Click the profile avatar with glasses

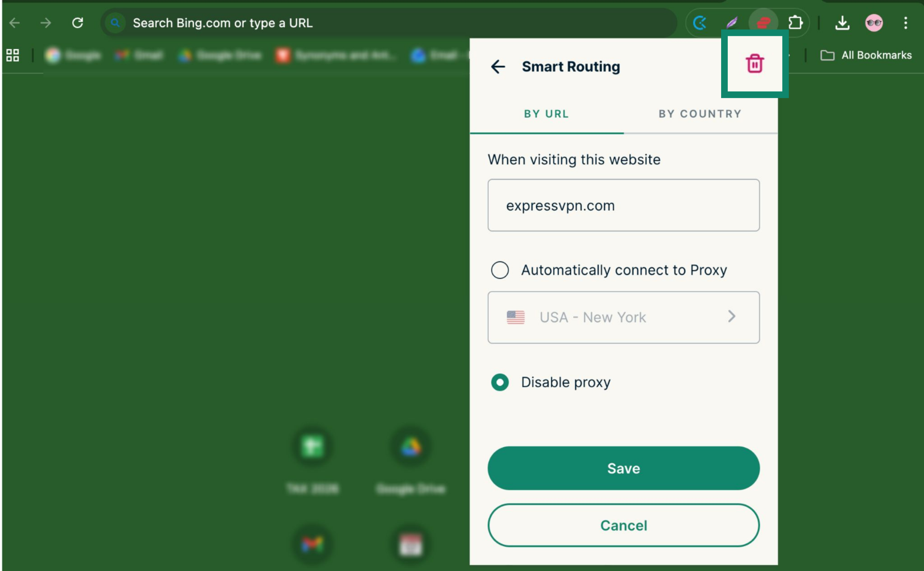click(874, 23)
